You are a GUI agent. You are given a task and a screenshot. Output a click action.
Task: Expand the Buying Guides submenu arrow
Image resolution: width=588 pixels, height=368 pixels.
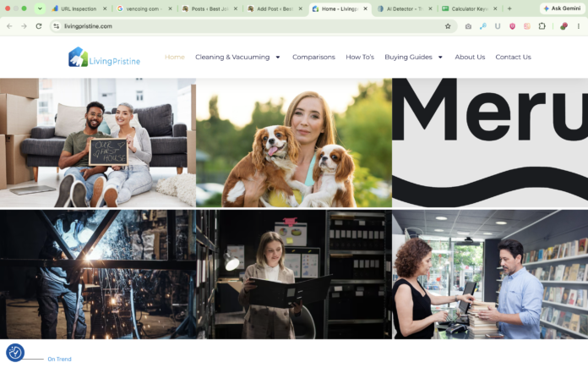440,57
